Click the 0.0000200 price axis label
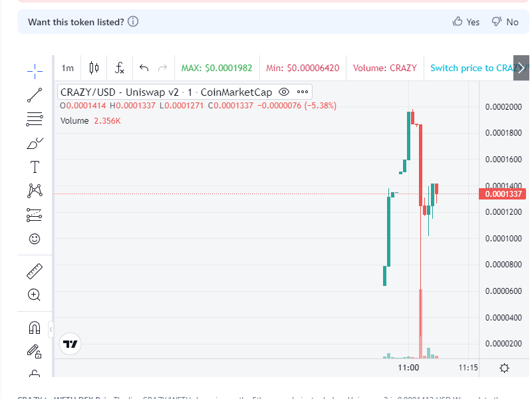Screen dimensions: 532x399 pyautogui.click(x=503, y=344)
